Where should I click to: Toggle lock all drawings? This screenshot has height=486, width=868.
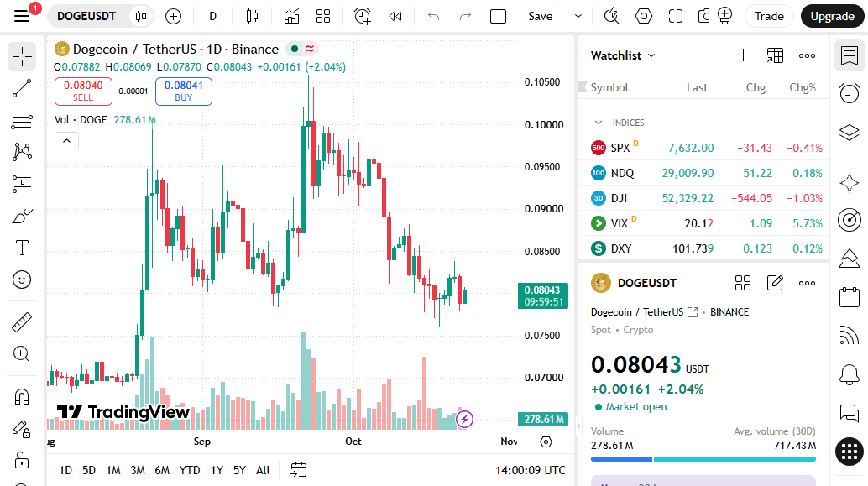pos(22,461)
